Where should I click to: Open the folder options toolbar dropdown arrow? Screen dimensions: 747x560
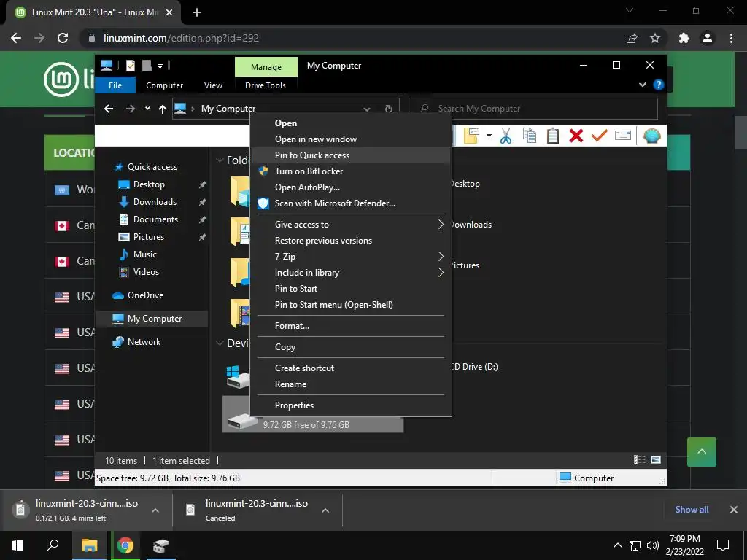pos(489,136)
